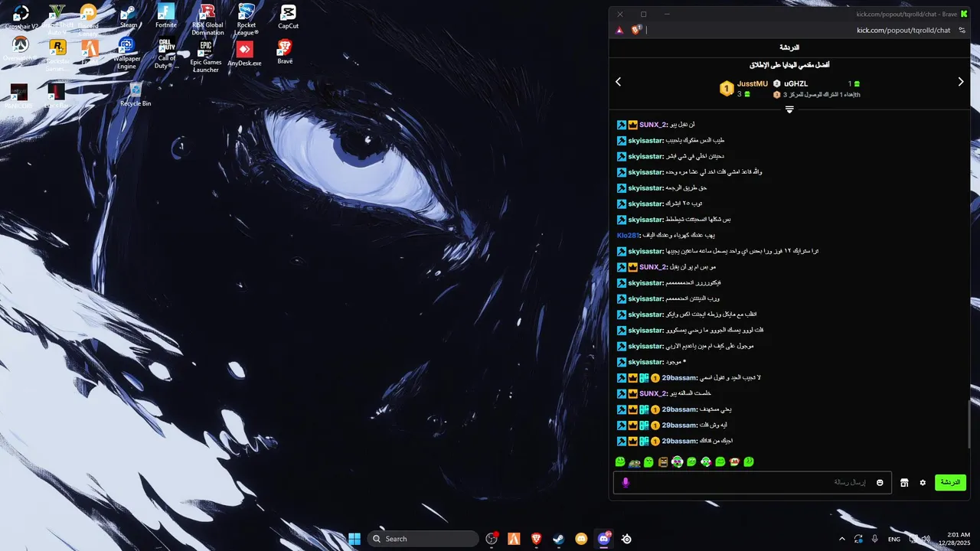Screen dimensions: 980x551
Task: Open Discord from the taskbar
Action: coord(604,539)
